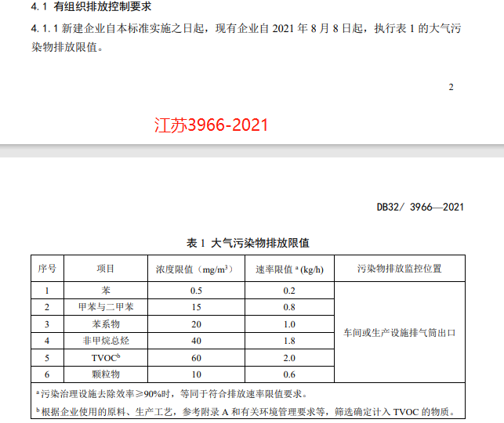Select the 非甲烷总烃 table cell
This screenshot has width=504, height=423.
[x=106, y=341]
